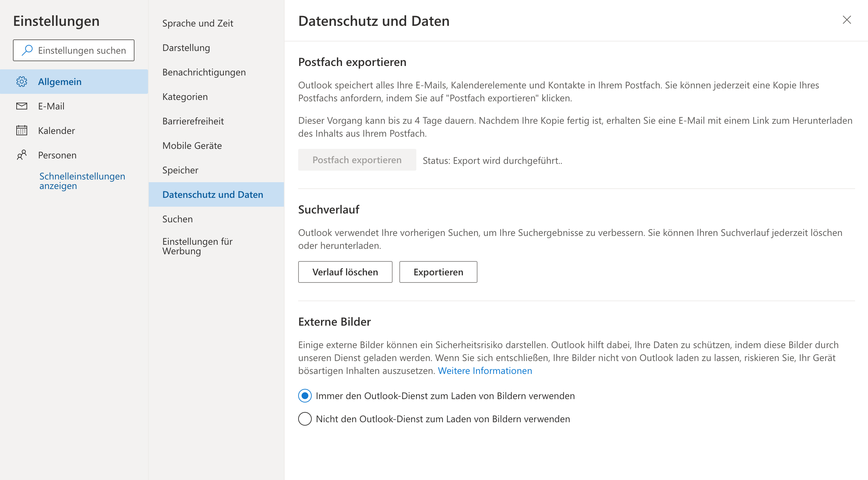Close the settings panel with X
The height and width of the screenshot is (480, 868).
pyautogui.click(x=847, y=20)
